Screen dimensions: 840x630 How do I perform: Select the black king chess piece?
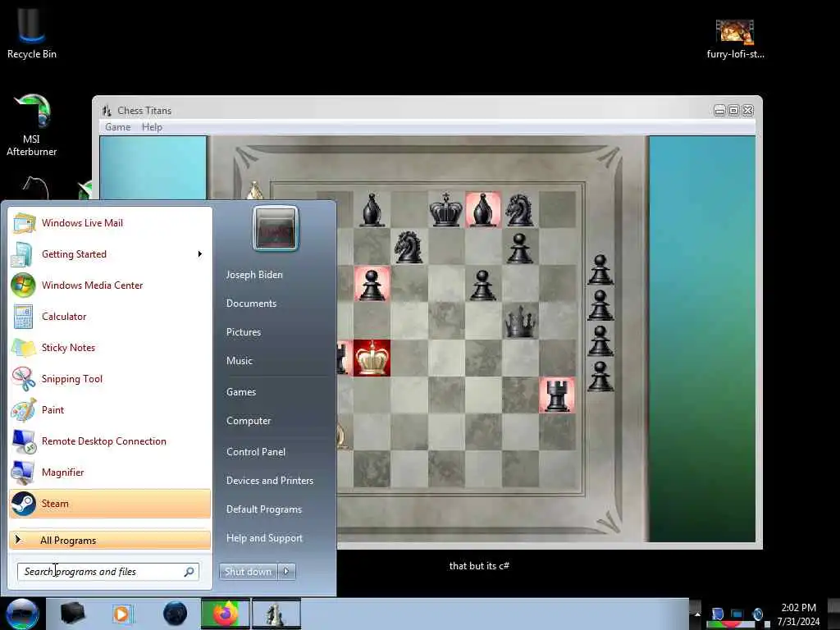(445, 209)
